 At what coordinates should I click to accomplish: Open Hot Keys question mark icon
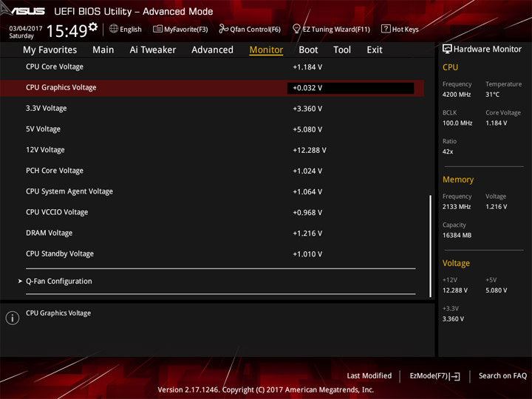coord(386,29)
